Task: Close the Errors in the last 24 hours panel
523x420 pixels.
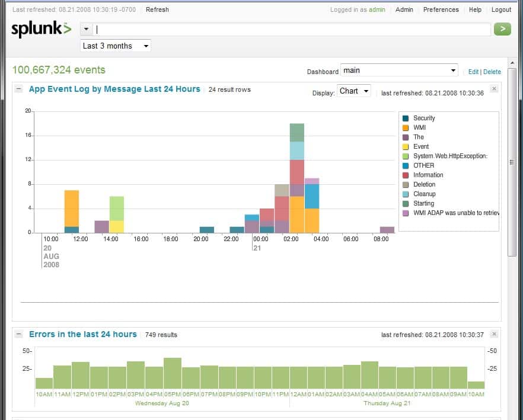Action: click(x=494, y=334)
